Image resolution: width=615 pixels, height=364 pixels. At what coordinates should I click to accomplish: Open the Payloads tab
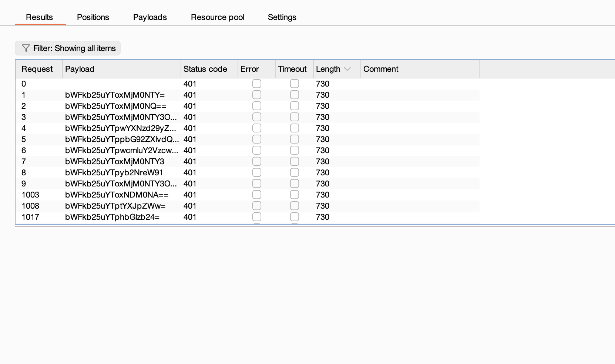pyautogui.click(x=150, y=17)
